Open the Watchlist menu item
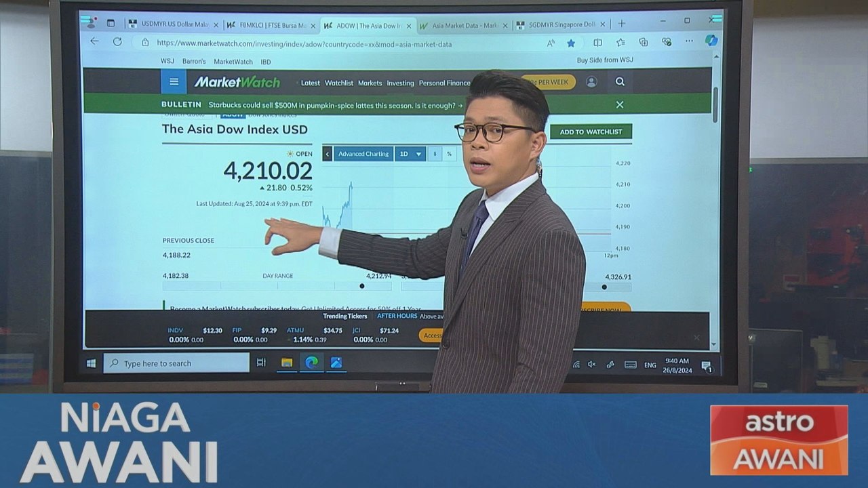This screenshot has width=868, height=488. tap(339, 83)
